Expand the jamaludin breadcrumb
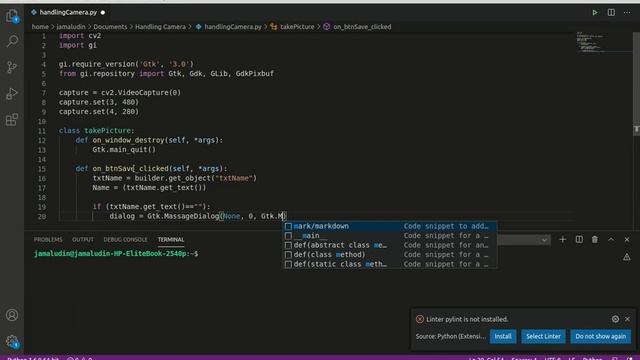This screenshot has width=640, height=360. [71, 27]
